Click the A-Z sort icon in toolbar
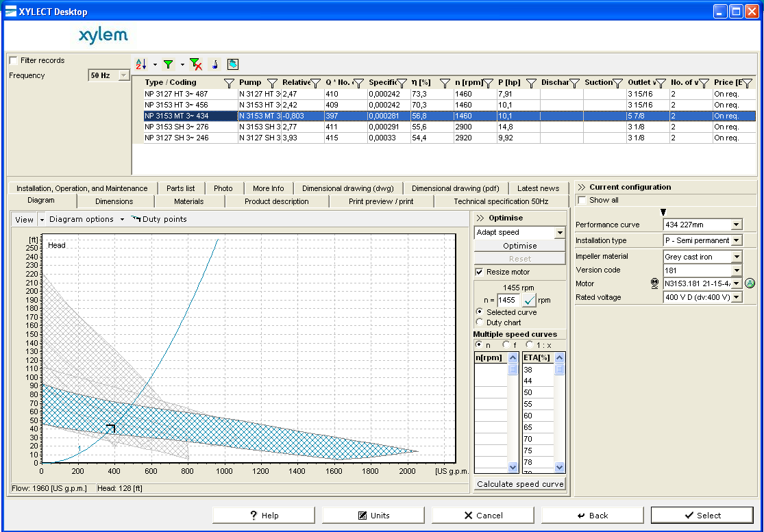764x532 pixels. [141, 64]
